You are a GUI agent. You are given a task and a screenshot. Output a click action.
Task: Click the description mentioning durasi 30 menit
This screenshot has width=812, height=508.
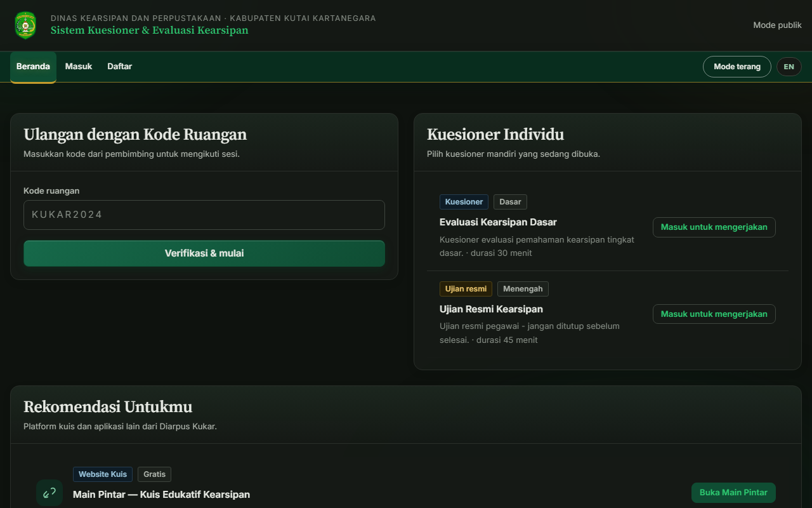click(537, 246)
